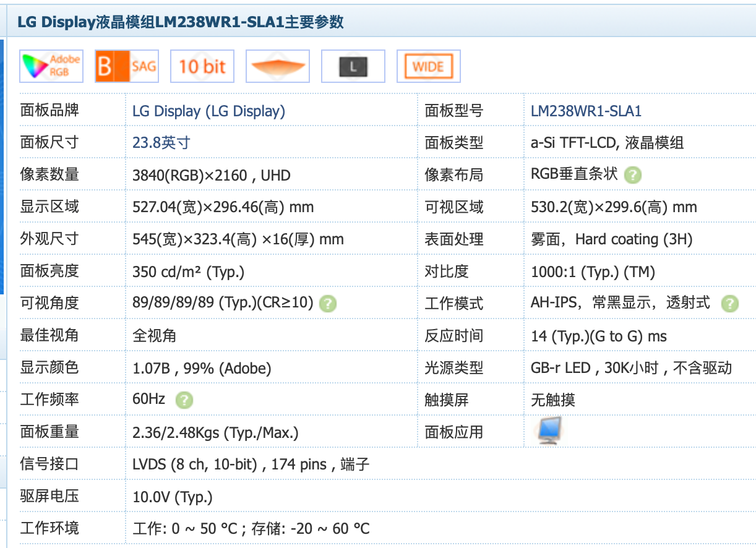This screenshot has height=548, width=756.
Task: Select the 表面处理 label
Action: [454, 239]
